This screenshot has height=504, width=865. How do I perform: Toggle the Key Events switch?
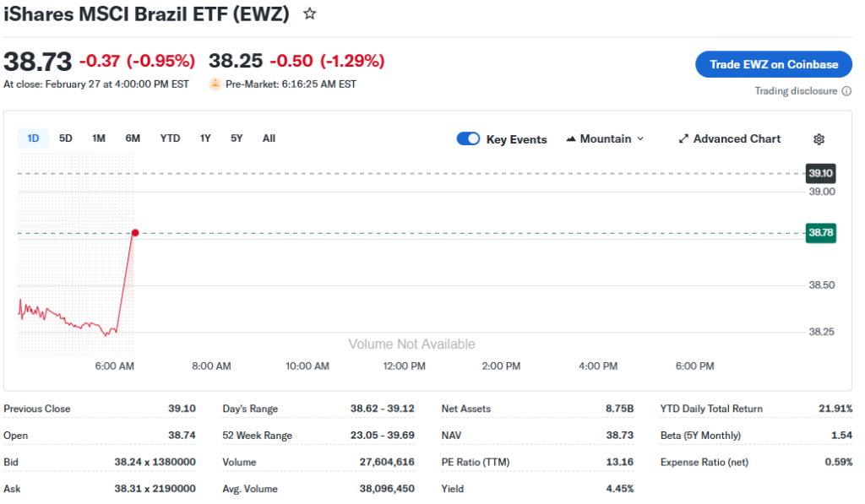coord(468,139)
